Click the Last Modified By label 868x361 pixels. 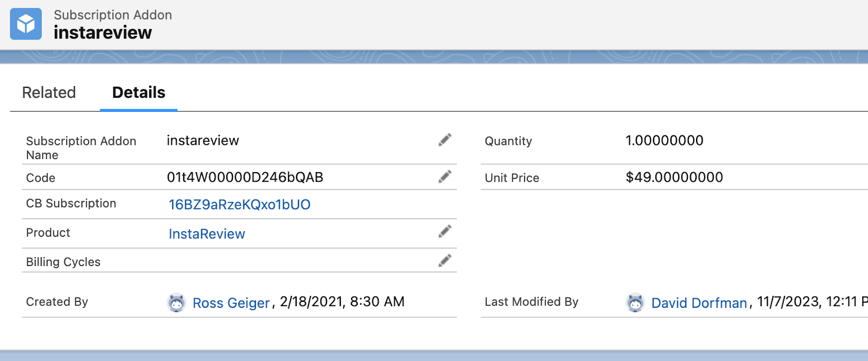(531, 302)
